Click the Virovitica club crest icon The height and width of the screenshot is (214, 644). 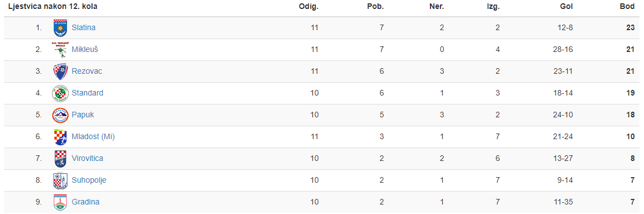tap(60, 159)
